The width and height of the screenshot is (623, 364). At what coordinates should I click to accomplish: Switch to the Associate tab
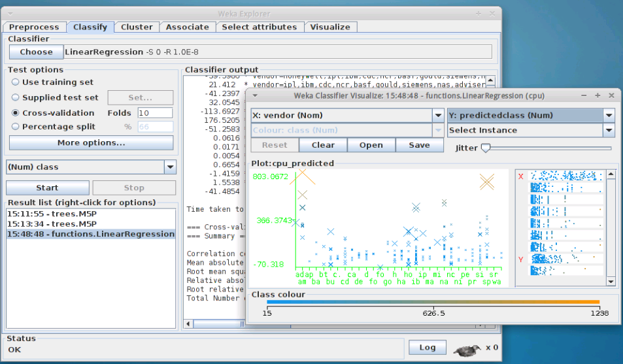click(x=187, y=27)
